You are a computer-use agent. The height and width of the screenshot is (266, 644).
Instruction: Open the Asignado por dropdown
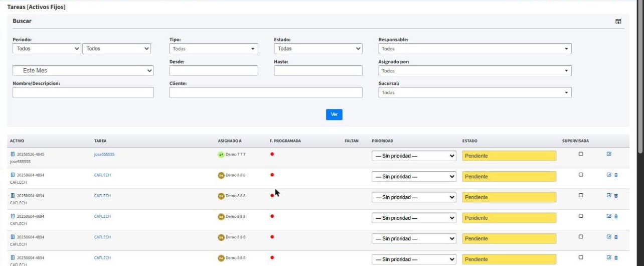click(475, 71)
